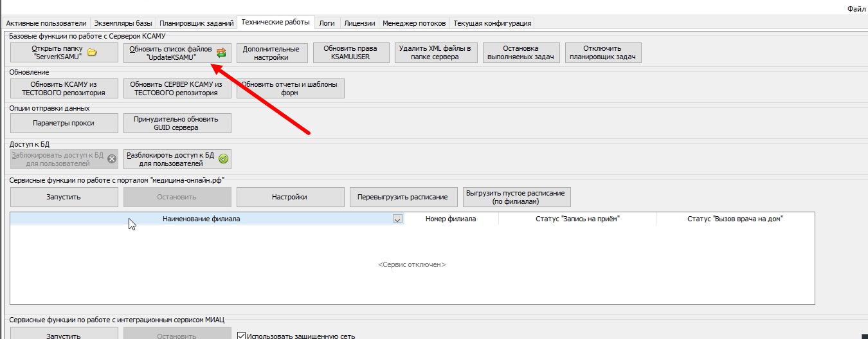Click "Отключить планировщик задач"
Image resolution: width=868 pixels, height=339 pixels.
click(x=603, y=53)
